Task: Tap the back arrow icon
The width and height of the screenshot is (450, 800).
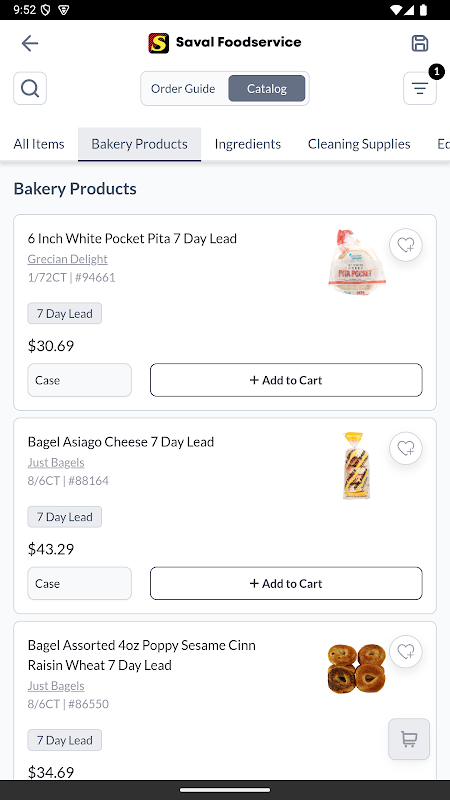Action: 30,43
